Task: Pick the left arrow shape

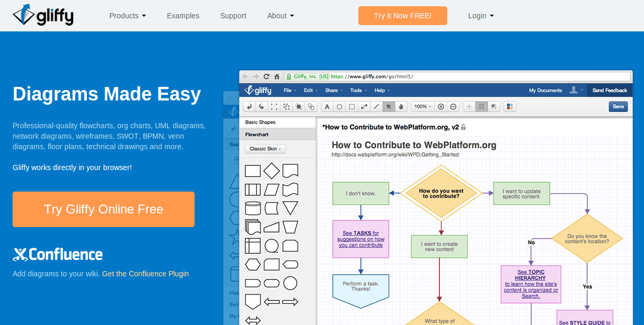Action: point(272,302)
